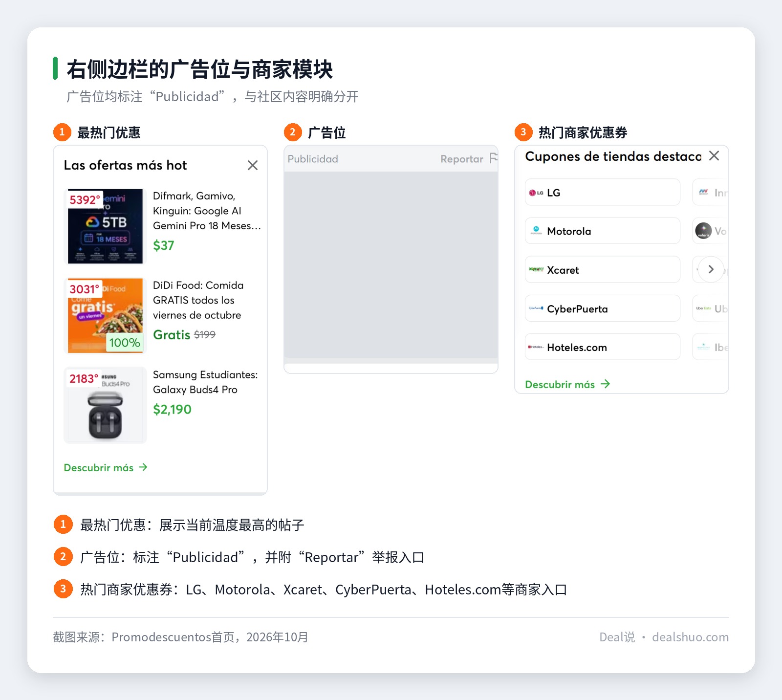Screen dimensions: 782x700
Task: Open the Motorola coupons button
Action: click(x=603, y=231)
